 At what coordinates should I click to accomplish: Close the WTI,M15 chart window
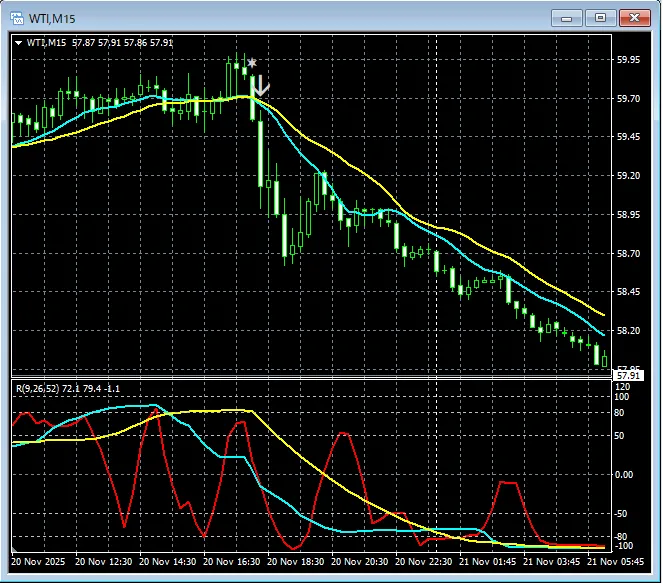pos(634,18)
